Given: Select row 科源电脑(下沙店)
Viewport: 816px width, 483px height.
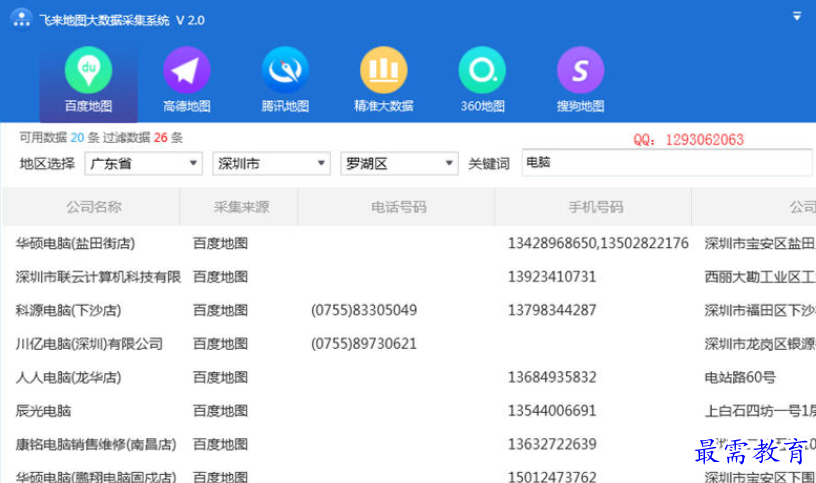Looking at the screenshot, I should tap(408, 310).
